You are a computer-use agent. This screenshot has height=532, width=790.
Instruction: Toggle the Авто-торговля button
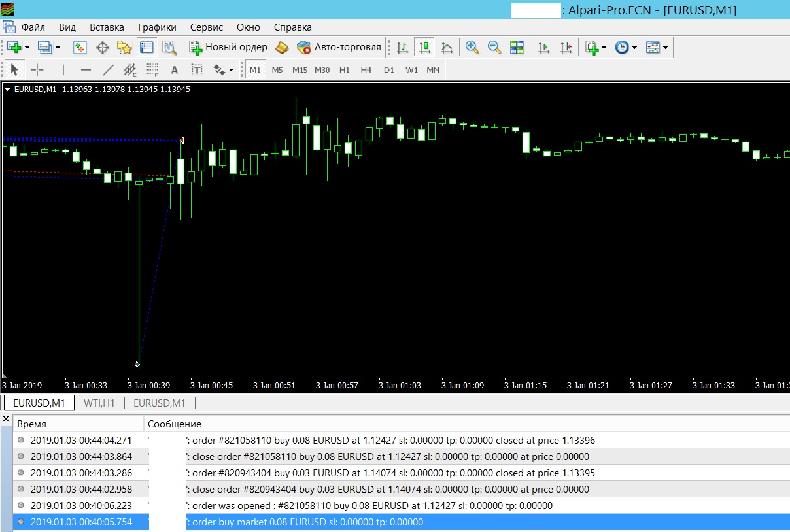(339, 47)
